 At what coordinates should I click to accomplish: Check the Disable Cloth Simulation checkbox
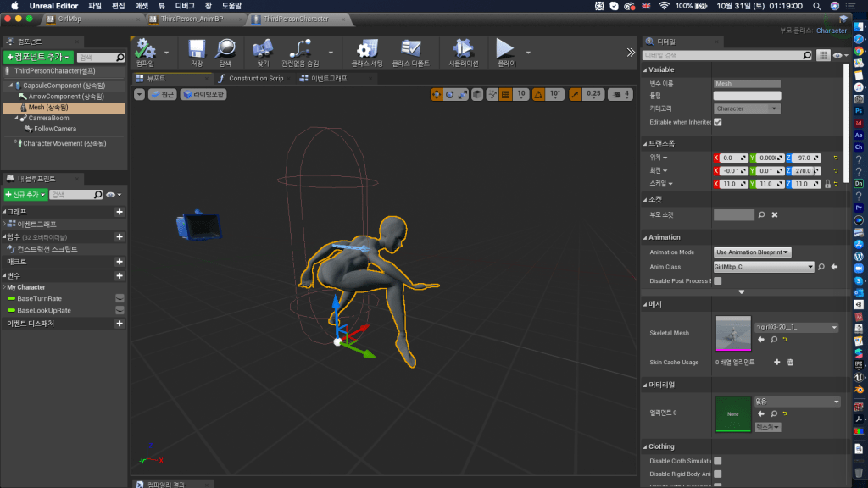tap(718, 461)
